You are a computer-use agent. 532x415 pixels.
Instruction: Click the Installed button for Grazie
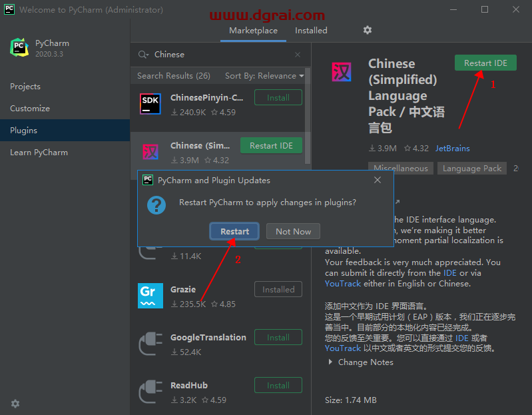[x=278, y=290]
